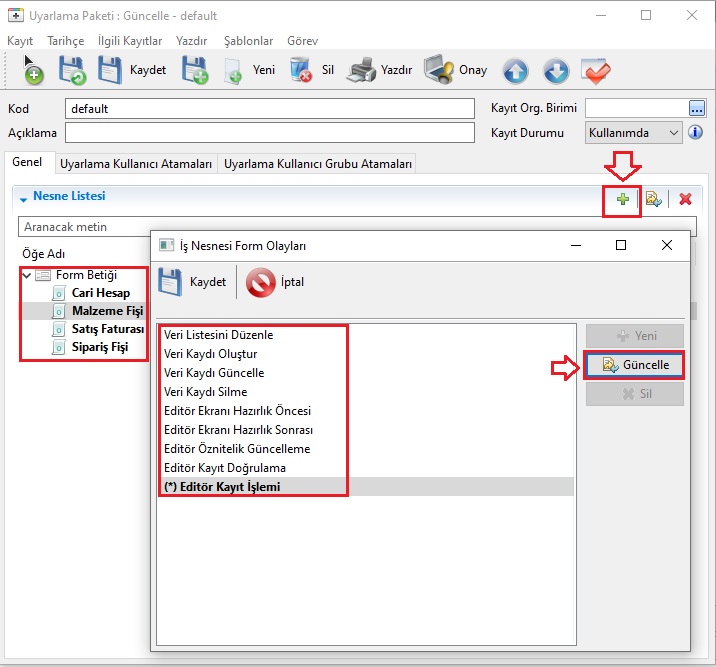Click İptal in the form events dialog

275,282
